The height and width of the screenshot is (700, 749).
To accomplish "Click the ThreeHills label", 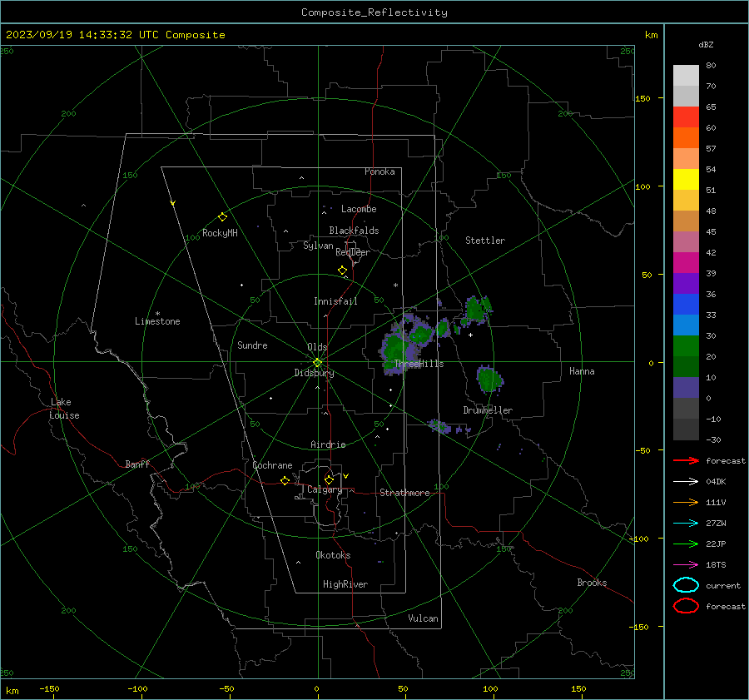I will click(x=419, y=364).
